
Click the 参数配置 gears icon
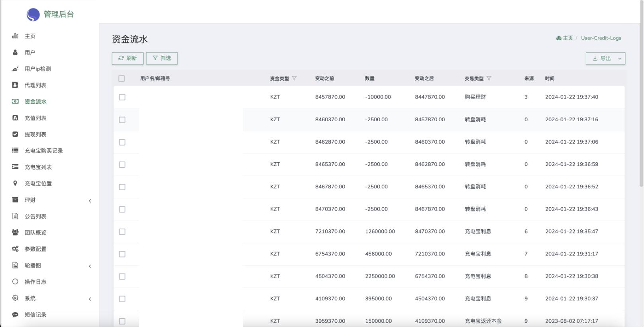tap(15, 249)
